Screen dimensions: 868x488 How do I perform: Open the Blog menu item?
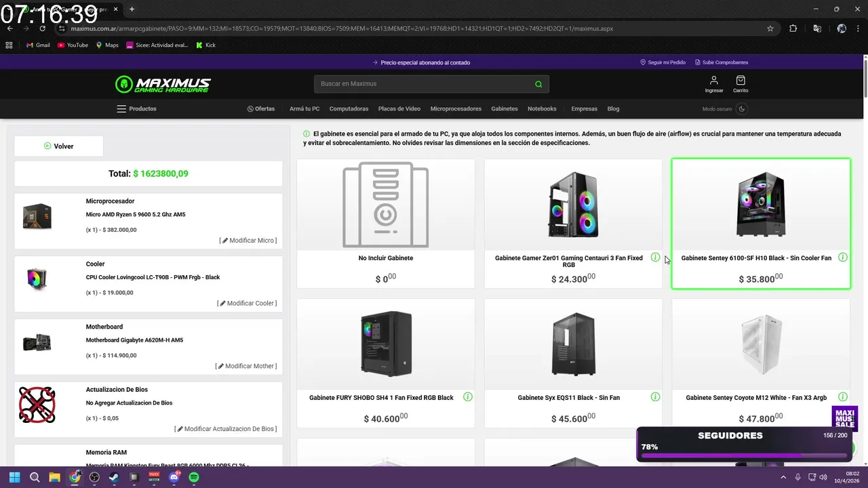613,108
